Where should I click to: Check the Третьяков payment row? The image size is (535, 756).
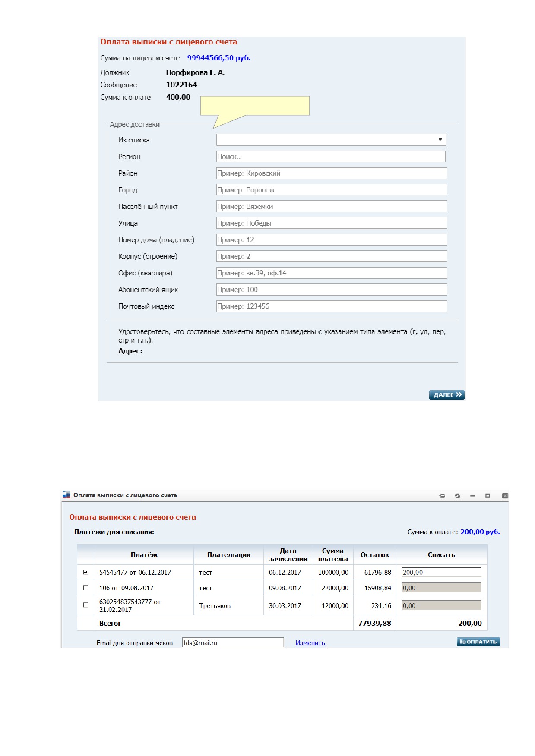tap(85, 605)
